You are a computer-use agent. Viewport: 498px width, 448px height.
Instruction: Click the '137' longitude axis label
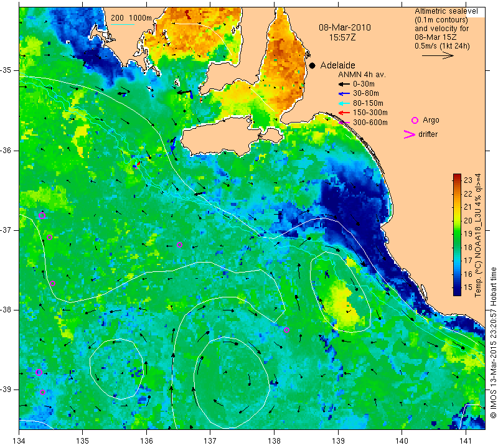click(x=210, y=441)
